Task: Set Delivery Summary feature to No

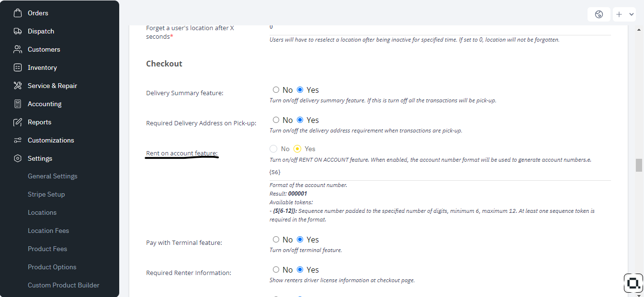Action: pyautogui.click(x=276, y=89)
